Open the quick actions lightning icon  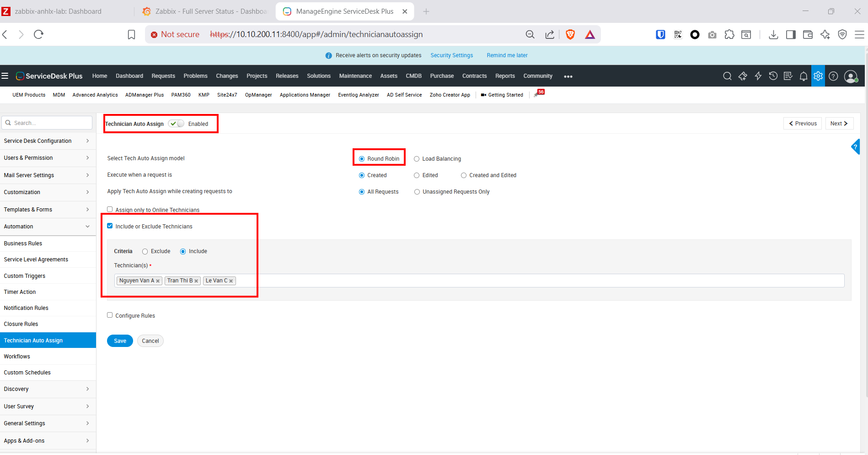coord(758,76)
